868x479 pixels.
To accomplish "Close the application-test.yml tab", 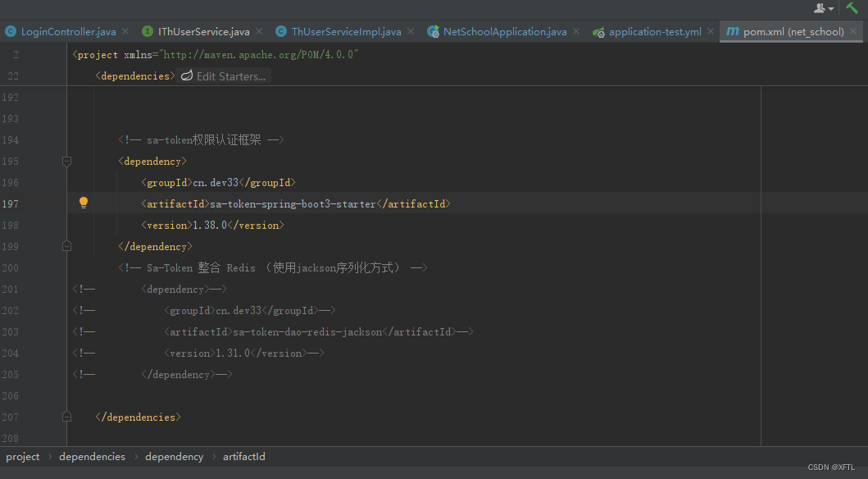I will tap(710, 31).
